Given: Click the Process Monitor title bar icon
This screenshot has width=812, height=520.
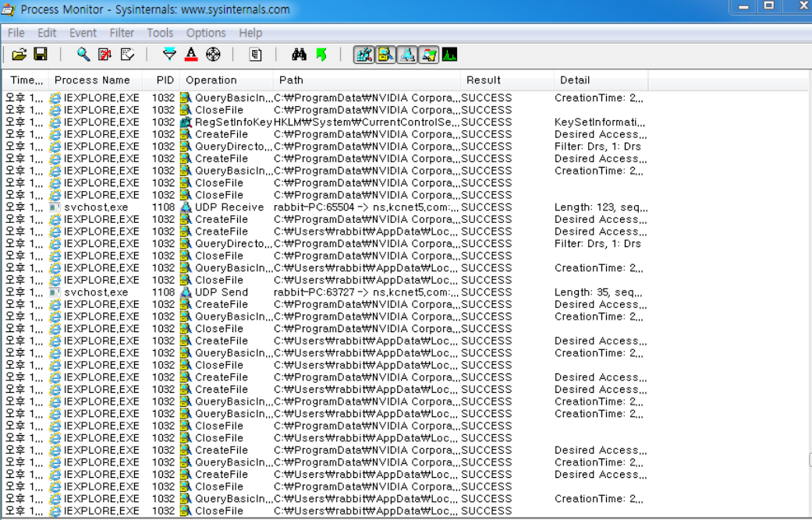Looking at the screenshot, I should (9, 10).
